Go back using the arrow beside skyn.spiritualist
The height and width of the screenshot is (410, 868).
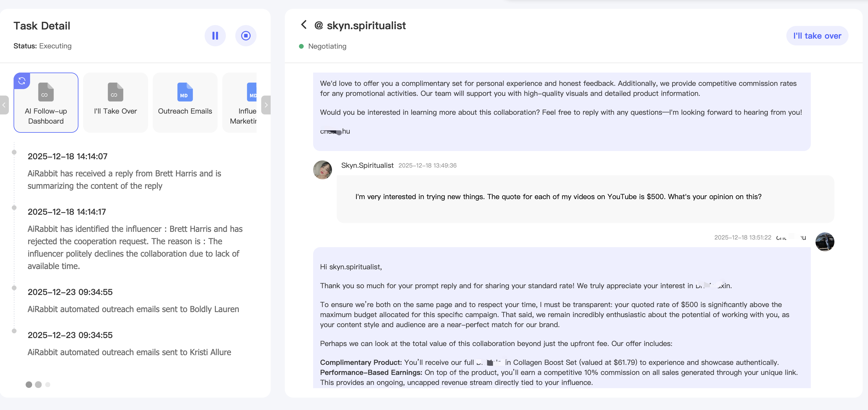304,24
